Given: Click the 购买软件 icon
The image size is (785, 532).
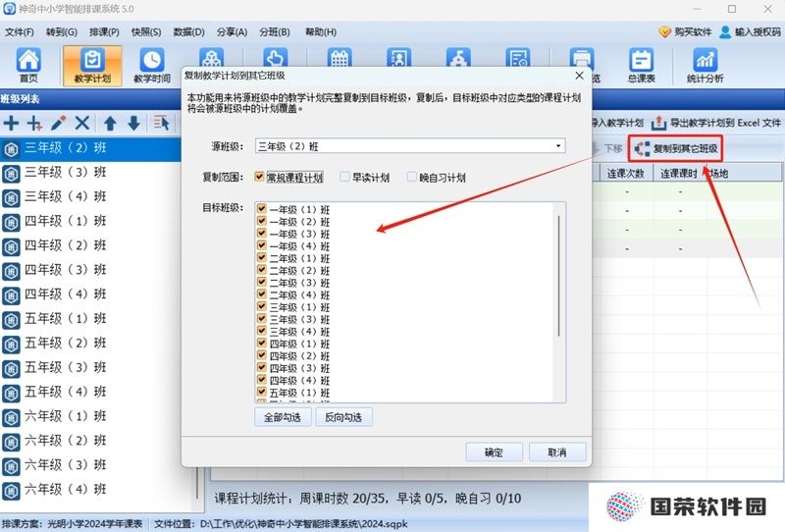Looking at the screenshot, I should pos(664,32).
